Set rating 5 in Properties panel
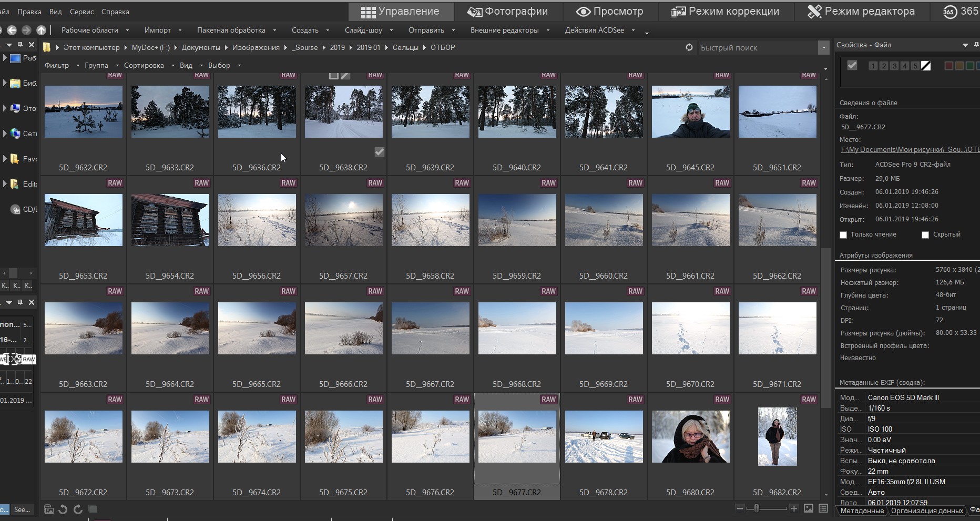The image size is (980, 521). (915, 66)
